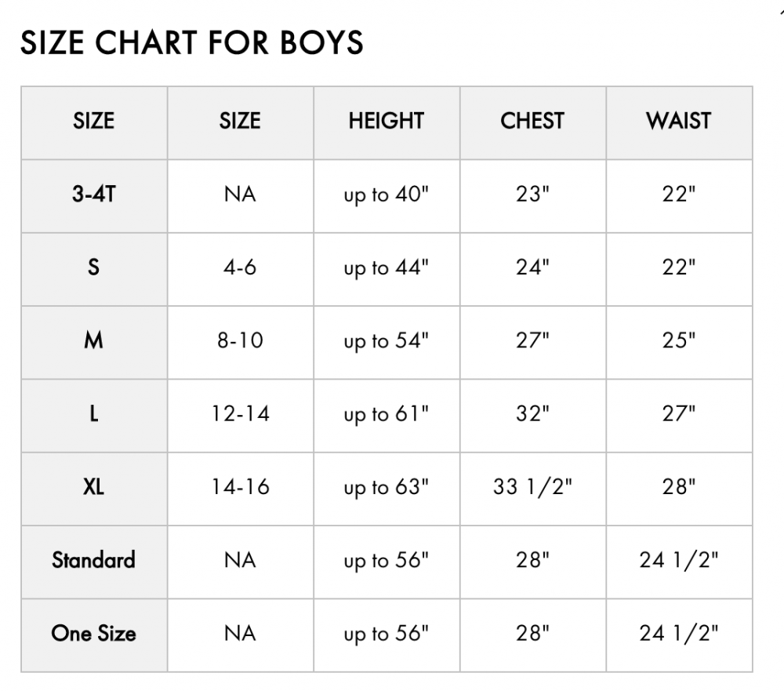Click the up to 40" height cell

click(x=387, y=195)
